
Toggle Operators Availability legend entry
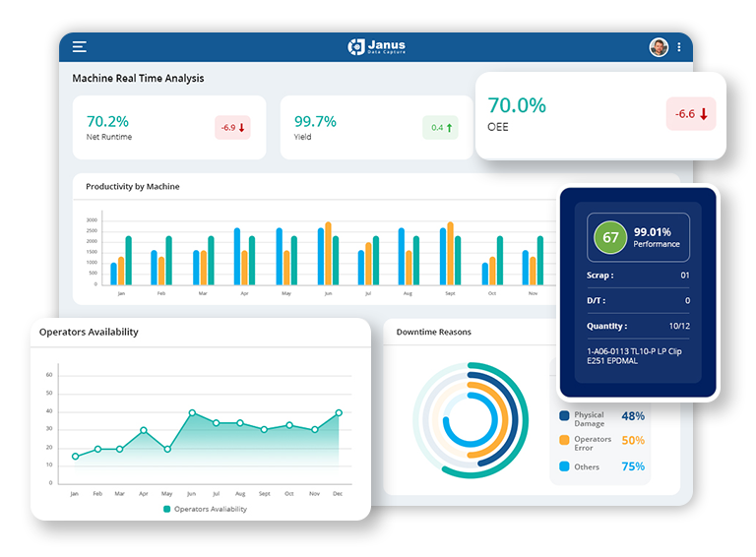(x=205, y=509)
